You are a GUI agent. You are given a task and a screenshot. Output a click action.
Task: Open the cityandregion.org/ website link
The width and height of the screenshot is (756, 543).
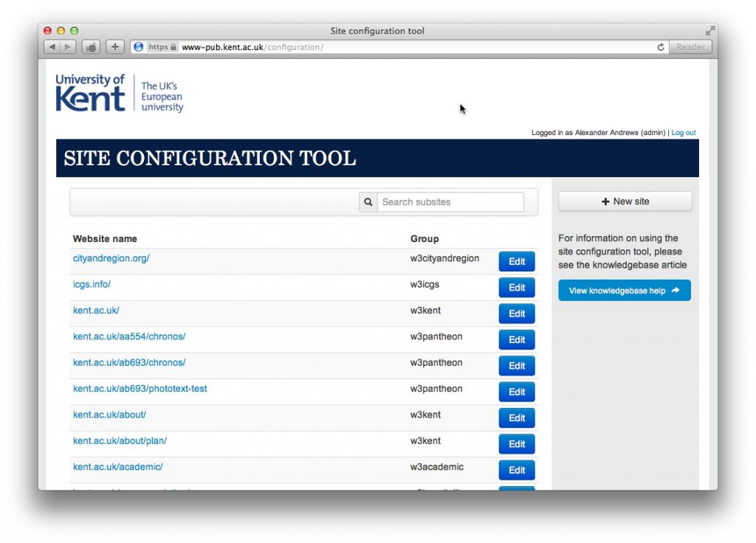(x=111, y=259)
